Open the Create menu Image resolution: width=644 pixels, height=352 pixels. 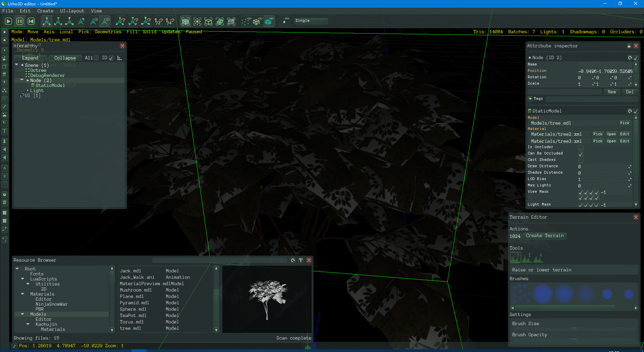click(x=45, y=11)
